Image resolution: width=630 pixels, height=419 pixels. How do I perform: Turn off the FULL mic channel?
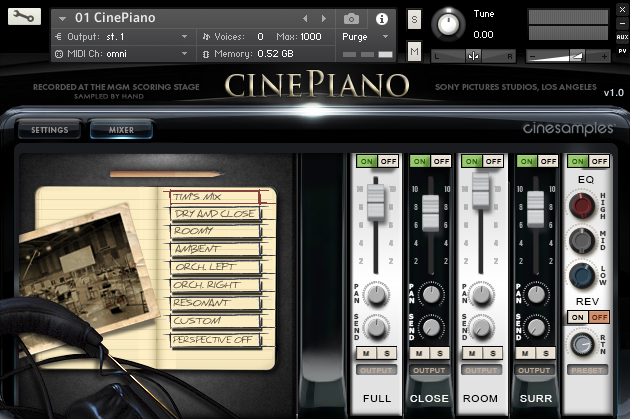[388, 161]
